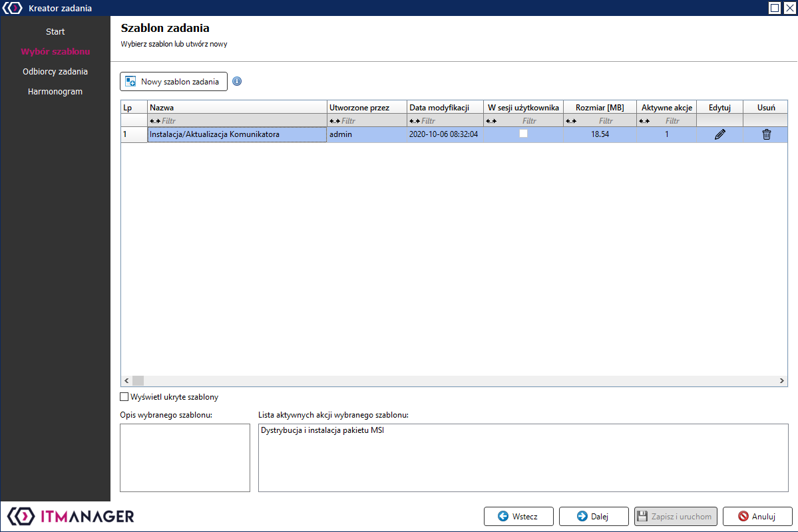Screen dimensions: 798x532
Task: Click the Zapisz i uruchom button
Action: click(676, 516)
